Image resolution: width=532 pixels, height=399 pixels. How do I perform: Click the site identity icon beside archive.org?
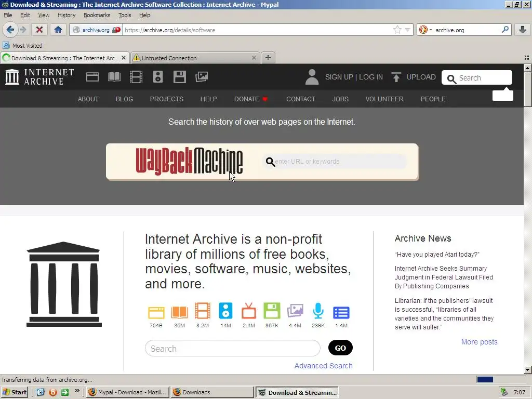[77, 30]
